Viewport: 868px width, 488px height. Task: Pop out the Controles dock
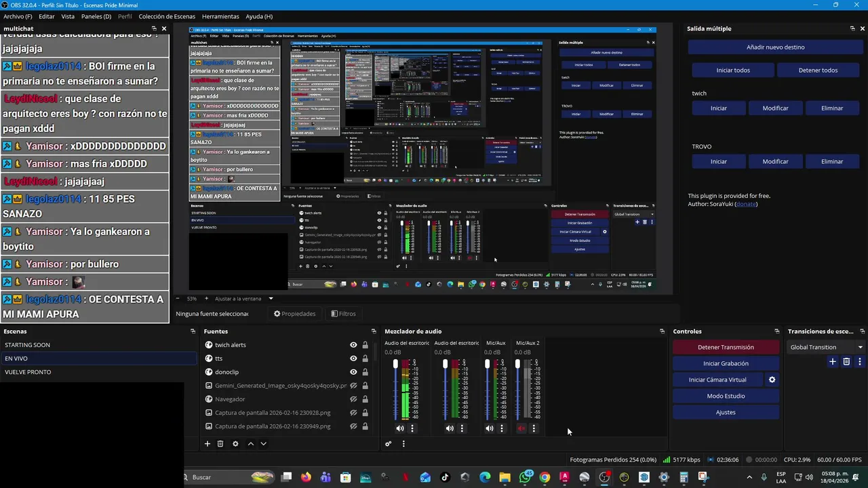click(x=777, y=331)
